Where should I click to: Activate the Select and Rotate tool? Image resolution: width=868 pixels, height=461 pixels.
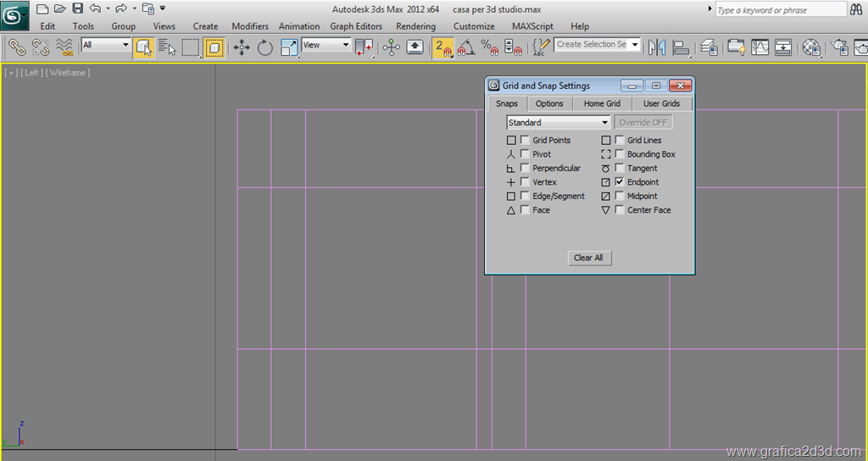point(265,47)
